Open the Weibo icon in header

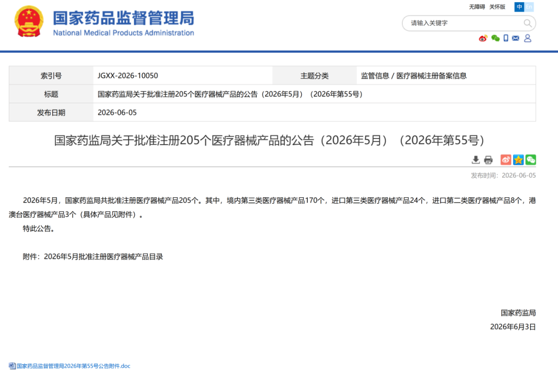(483, 38)
